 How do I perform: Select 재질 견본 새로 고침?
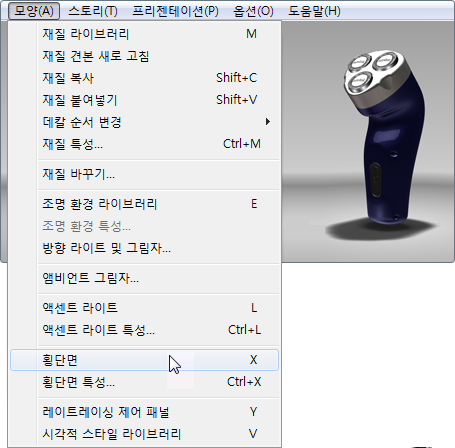144,56
